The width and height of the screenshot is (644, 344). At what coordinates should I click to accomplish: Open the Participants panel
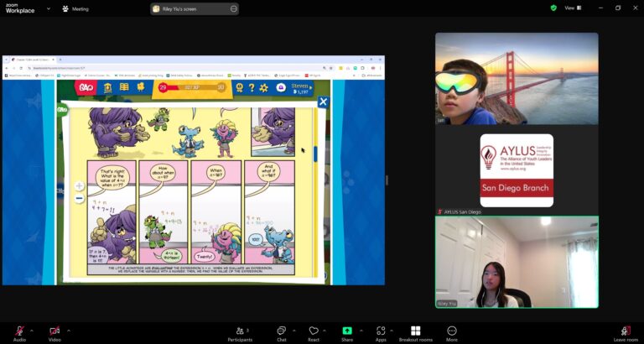241,333
